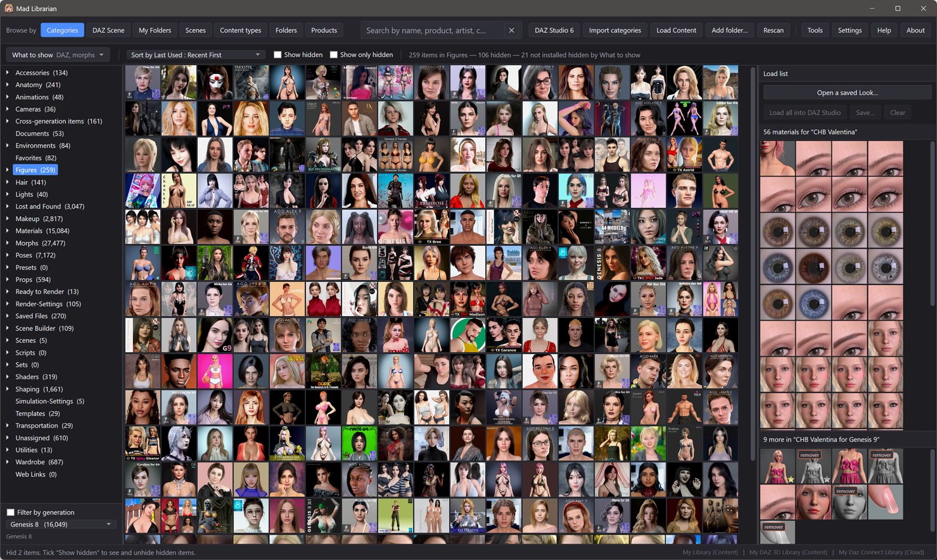Enable the Show only hidden checkbox

333,55
